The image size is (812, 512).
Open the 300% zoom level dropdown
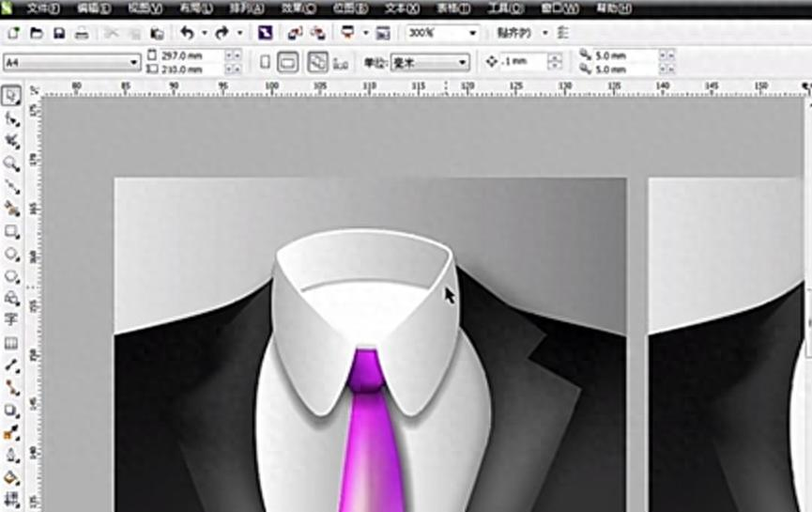(472, 33)
